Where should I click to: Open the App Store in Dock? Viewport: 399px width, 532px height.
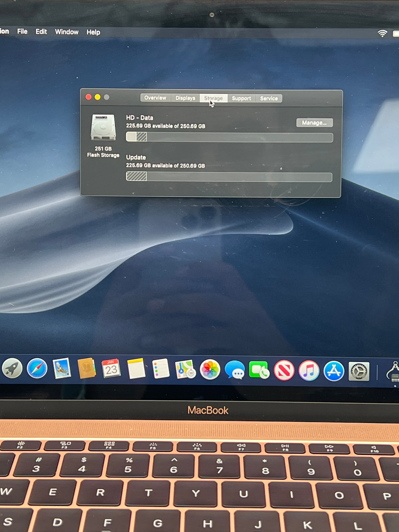(334, 371)
